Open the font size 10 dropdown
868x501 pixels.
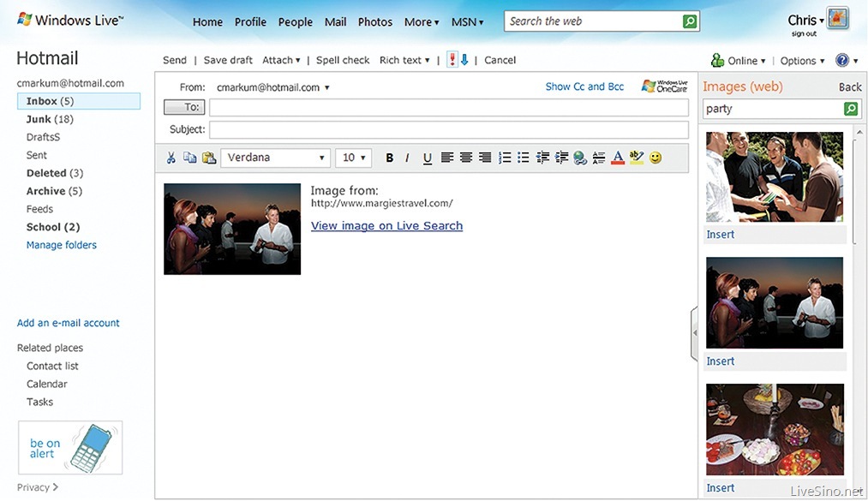pos(353,158)
